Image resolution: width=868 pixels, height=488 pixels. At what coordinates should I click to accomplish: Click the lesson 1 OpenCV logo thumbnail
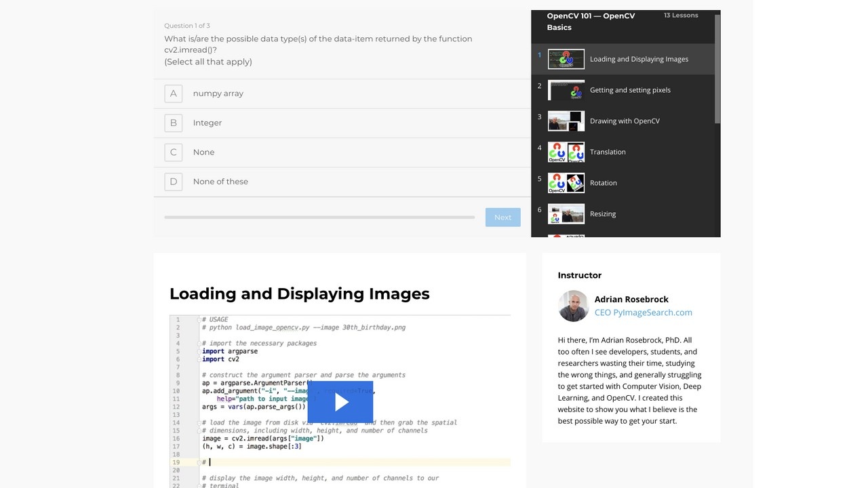click(x=566, y=59)
